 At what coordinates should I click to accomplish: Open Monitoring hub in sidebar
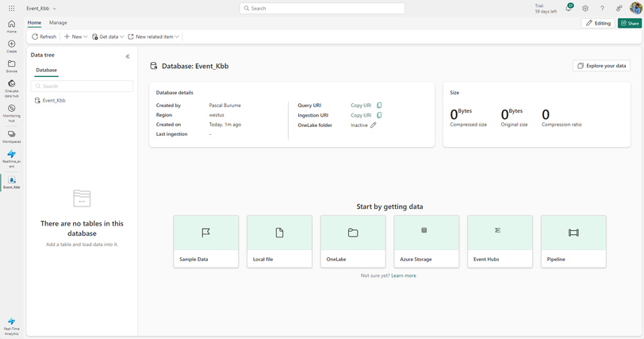coord(11,113)
